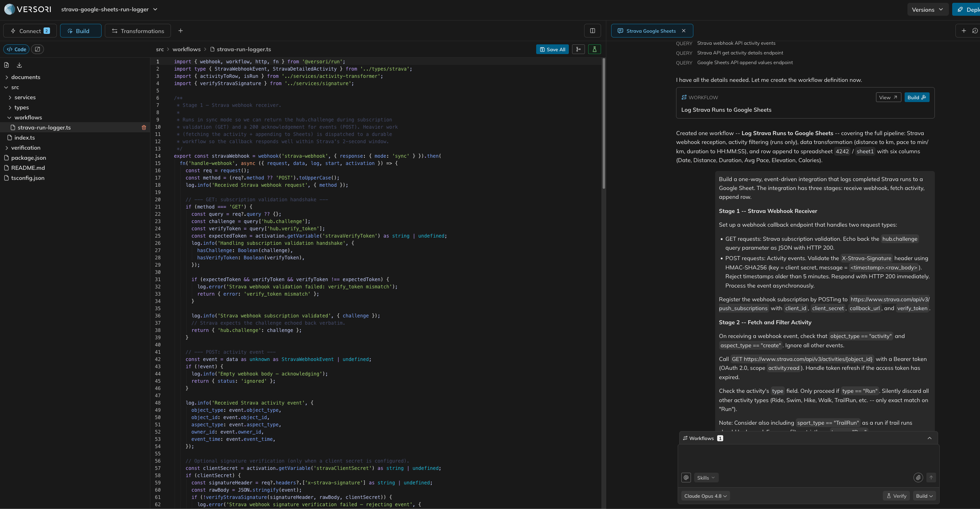Expand the documents folder

click(x=25, y=77)
